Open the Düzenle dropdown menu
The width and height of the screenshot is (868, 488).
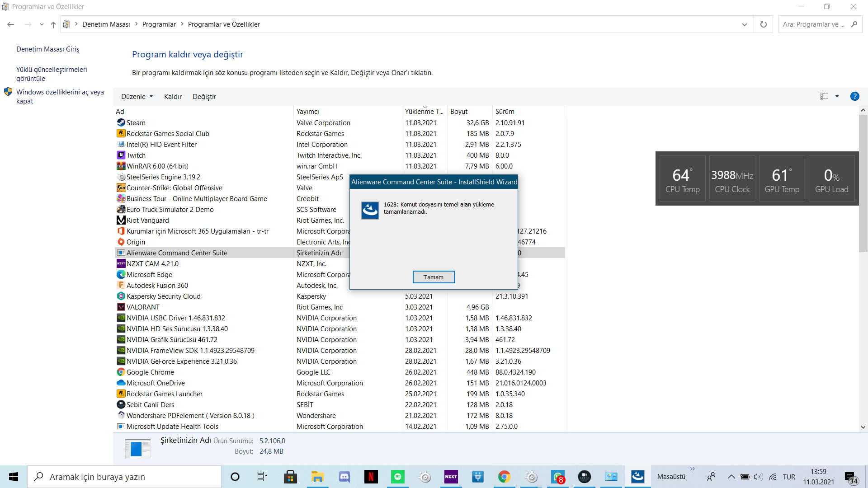click(x=137, y=97)
